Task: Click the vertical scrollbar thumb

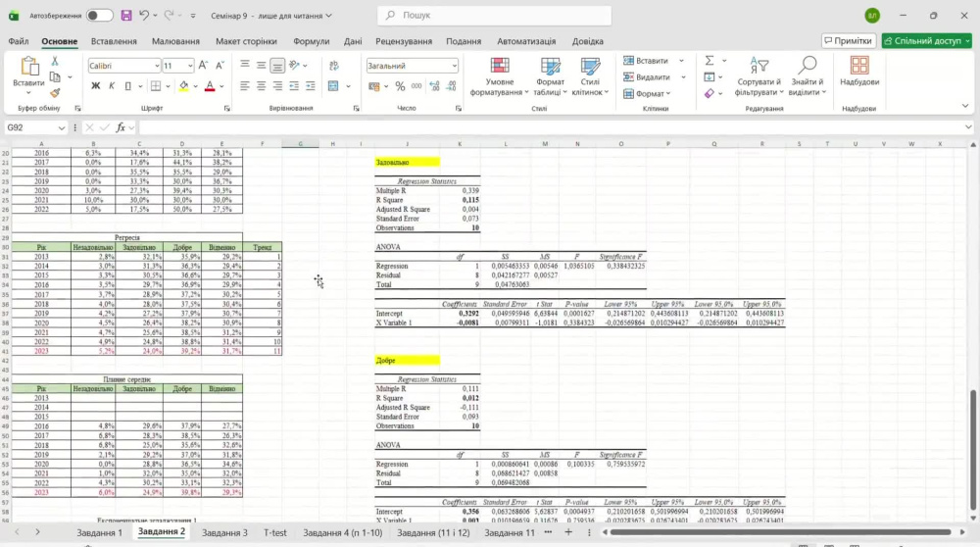Action: pyautogui.click(x=972, y=450)
